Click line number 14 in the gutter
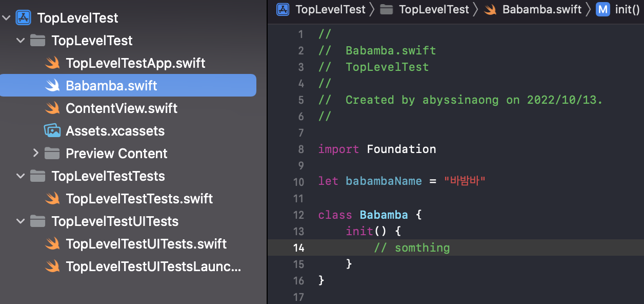The image size is (644, 304). [x=299, y=248]
